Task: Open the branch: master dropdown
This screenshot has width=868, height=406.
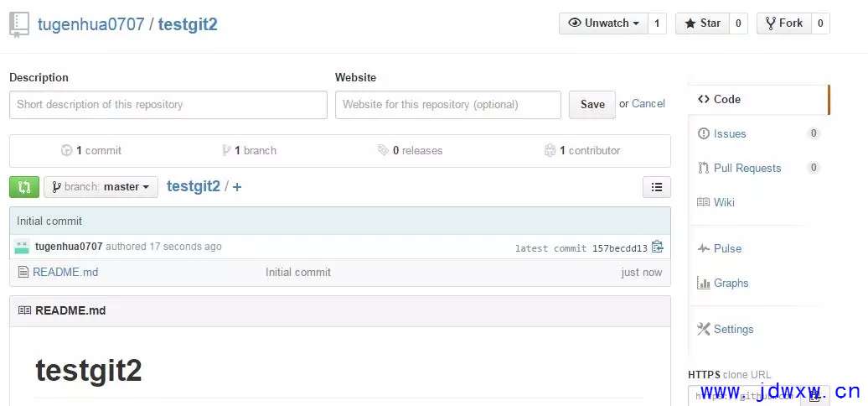Action: 101,187
